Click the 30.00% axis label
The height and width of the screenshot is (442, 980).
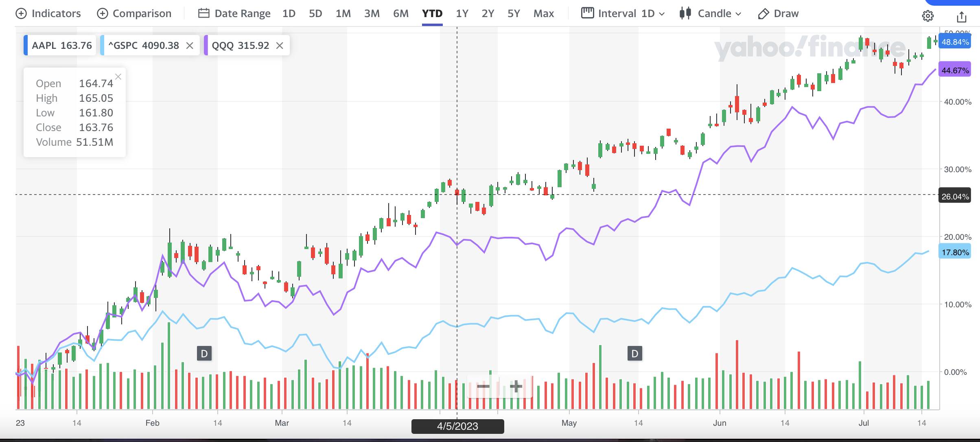pos(958,169)
